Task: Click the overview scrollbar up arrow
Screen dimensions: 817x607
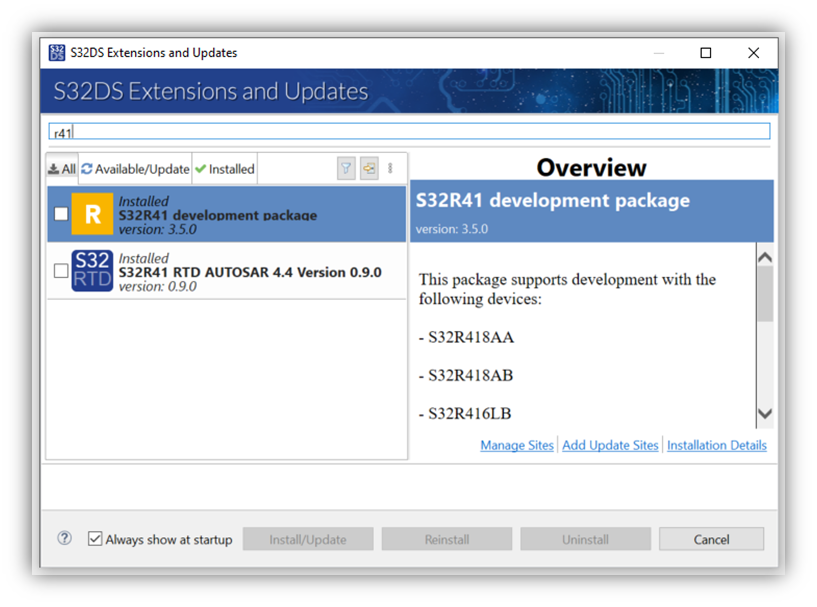Action: coord(765,257)
